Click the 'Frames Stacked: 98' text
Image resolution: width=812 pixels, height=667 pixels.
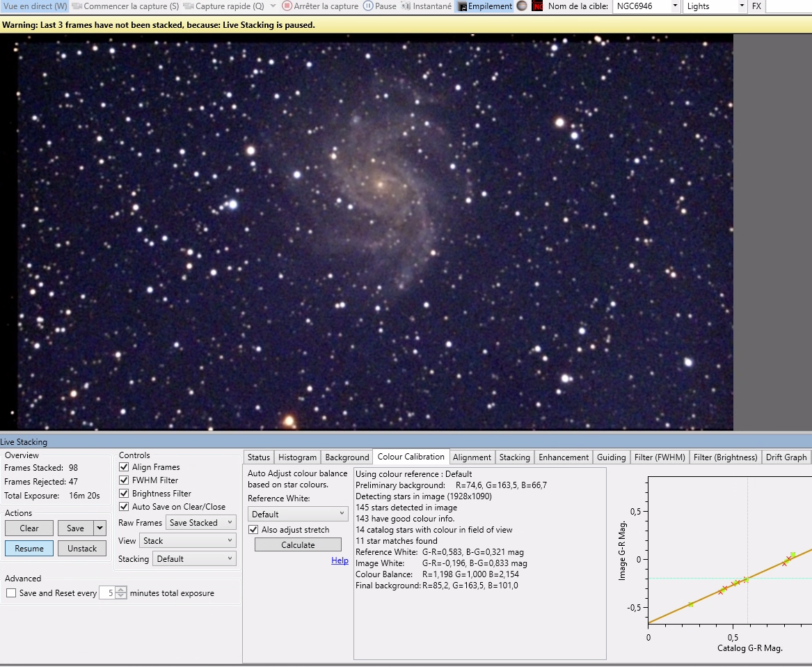(x=41, y=467)
